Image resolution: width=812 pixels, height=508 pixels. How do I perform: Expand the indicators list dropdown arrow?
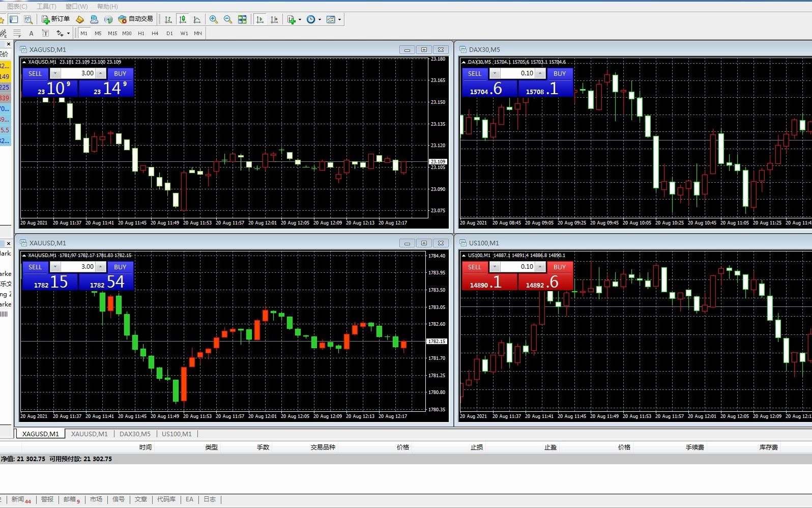point(300,19)
